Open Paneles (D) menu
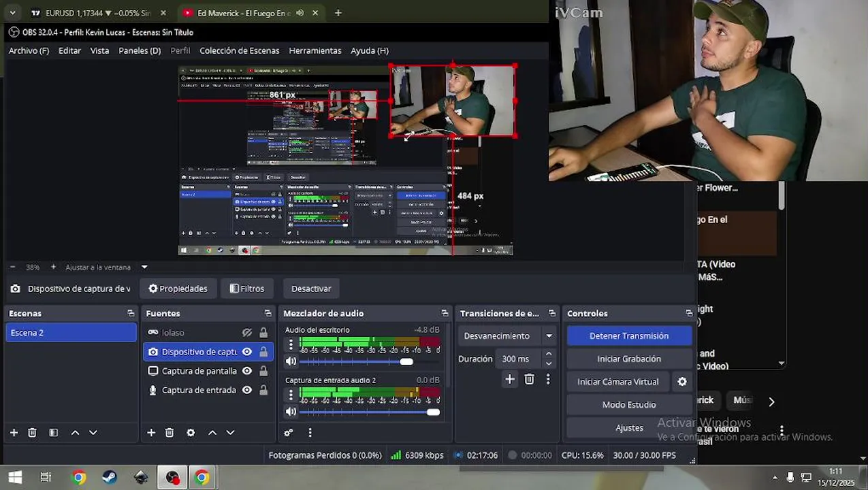The image size is (868, 490). 140,50
